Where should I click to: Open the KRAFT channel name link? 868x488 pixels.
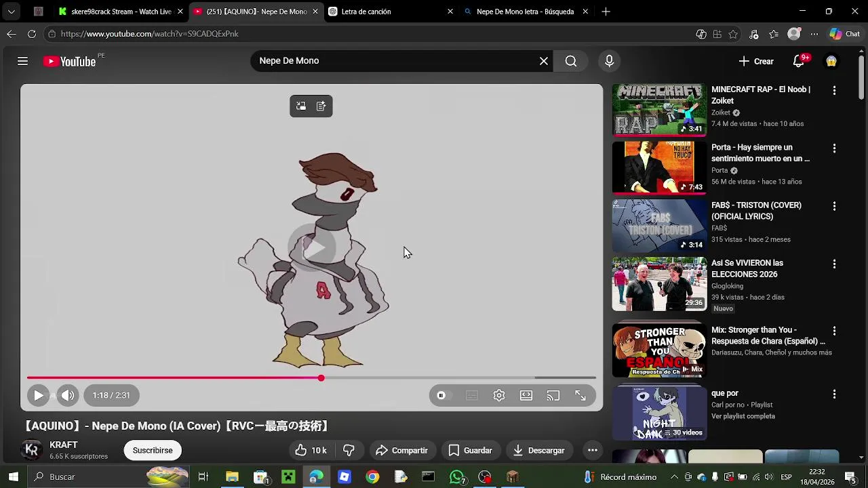[x=64, y=445]
